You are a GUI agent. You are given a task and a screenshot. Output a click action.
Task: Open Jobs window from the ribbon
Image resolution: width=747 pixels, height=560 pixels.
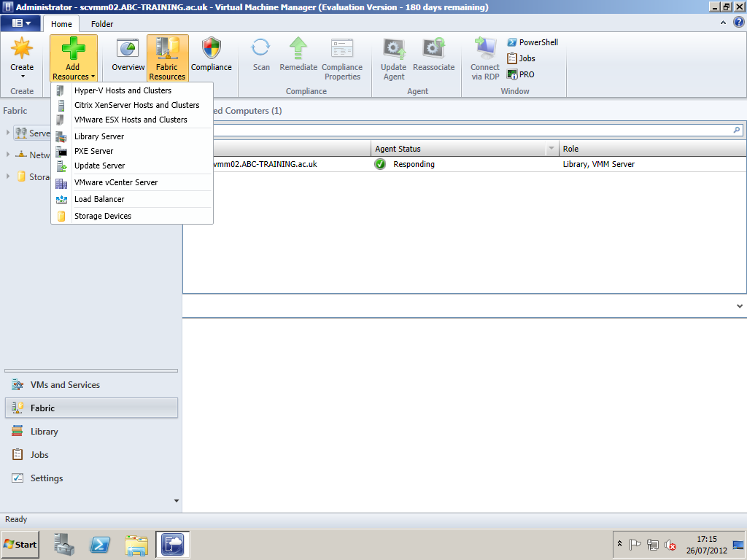[x=521, y=58]
